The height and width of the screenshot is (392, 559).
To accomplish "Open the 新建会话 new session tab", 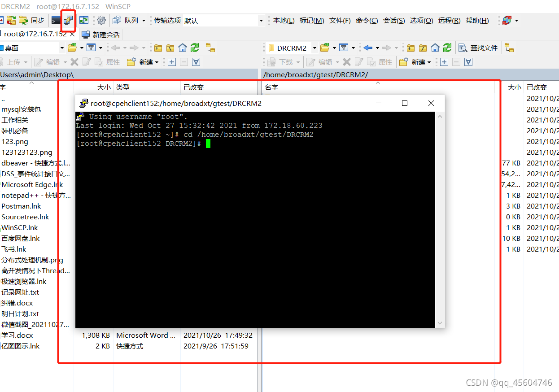I will tap(100, 34).
